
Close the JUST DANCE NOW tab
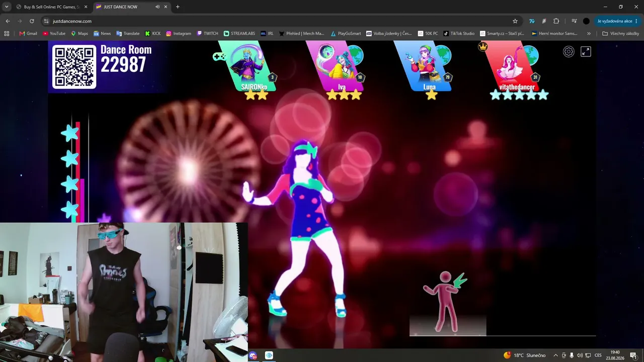coord(166,7)
